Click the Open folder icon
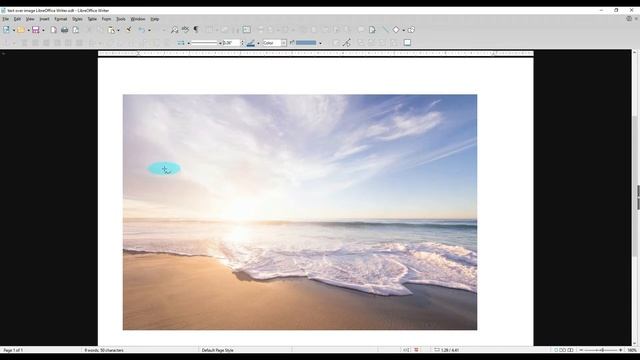The image size is (640, 360). tap(21, 29)
